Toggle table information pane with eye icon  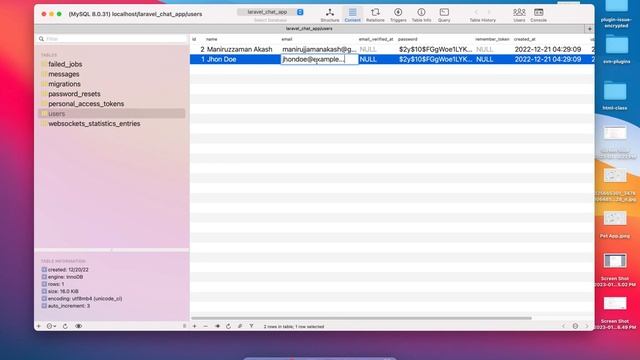coord(78,326)
